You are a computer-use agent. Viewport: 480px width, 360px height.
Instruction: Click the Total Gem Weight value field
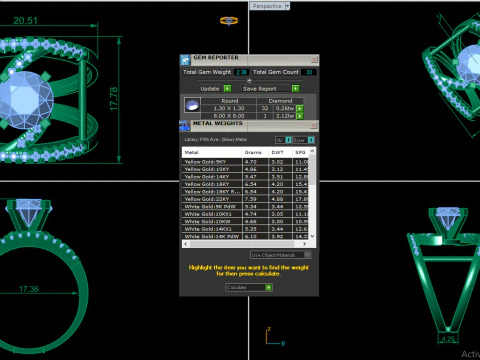[241, 72]
